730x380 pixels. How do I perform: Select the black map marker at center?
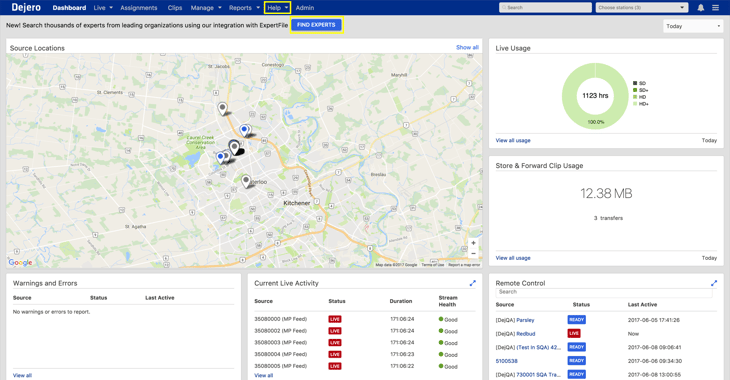[235, 148]
